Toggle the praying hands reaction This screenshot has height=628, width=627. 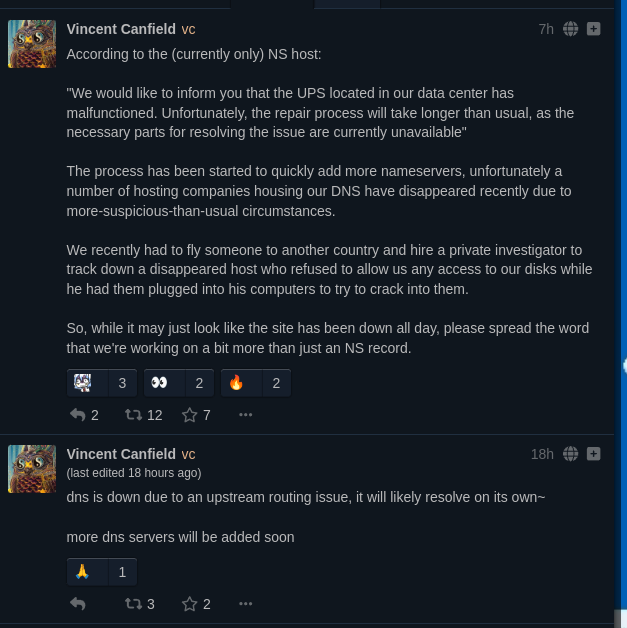pyautogui.click(x=101, y=572)
